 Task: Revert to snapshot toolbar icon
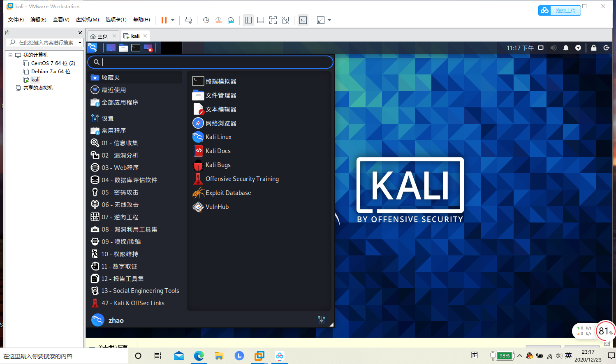[218, 20]
